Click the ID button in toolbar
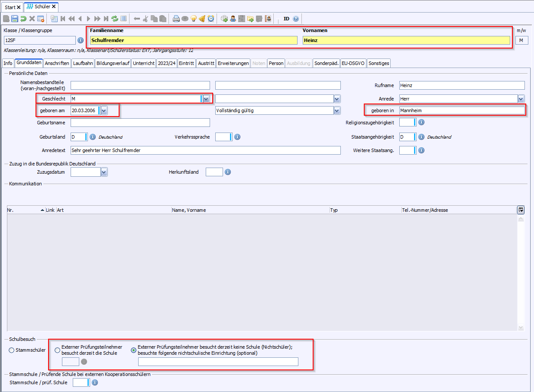 click(x=286, y=19)
